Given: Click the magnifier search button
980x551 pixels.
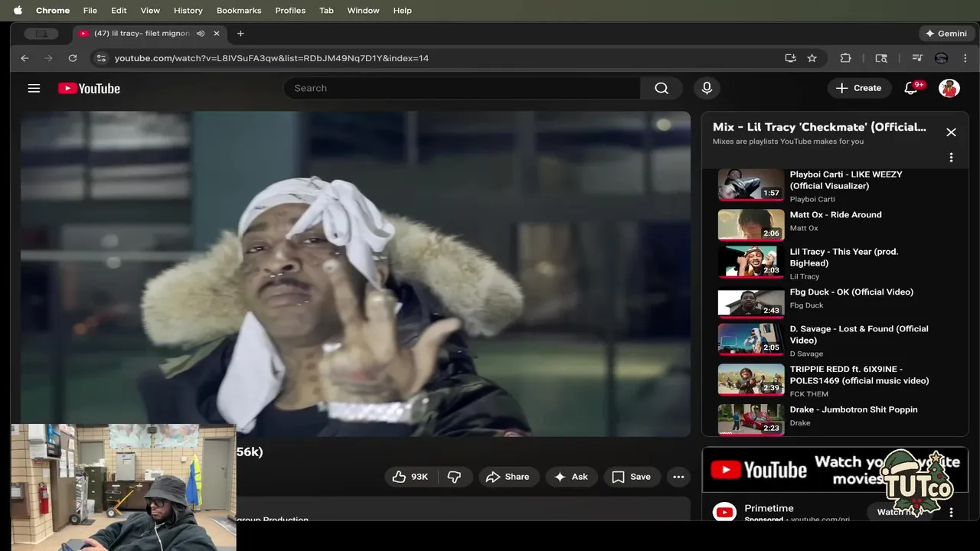Looking at the screenshot, I should pos(661,88).
